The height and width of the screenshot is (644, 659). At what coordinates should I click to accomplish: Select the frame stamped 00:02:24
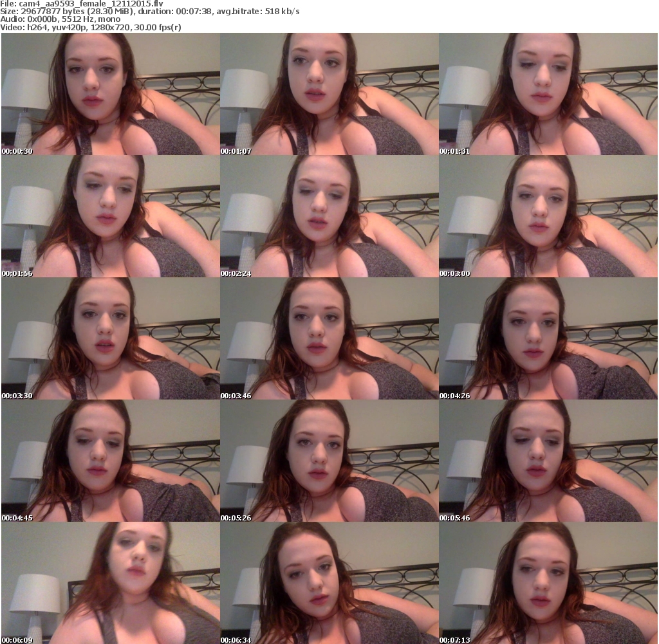(329, 216)
